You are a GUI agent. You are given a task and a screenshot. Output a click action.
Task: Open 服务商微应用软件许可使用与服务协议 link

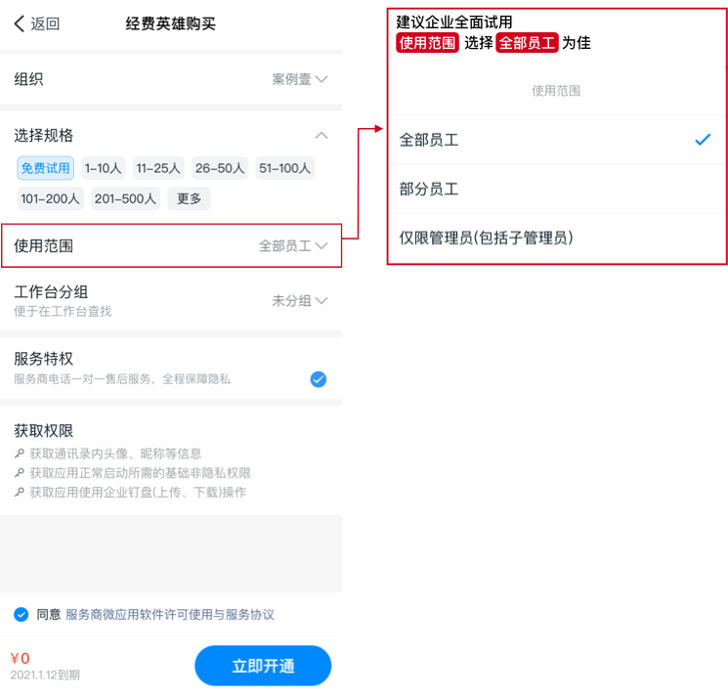tap(170, 615)
